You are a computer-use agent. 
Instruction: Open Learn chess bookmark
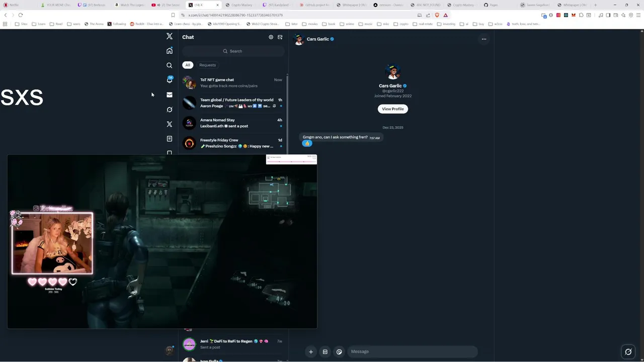pyautogui.click(x=185, y=24)
